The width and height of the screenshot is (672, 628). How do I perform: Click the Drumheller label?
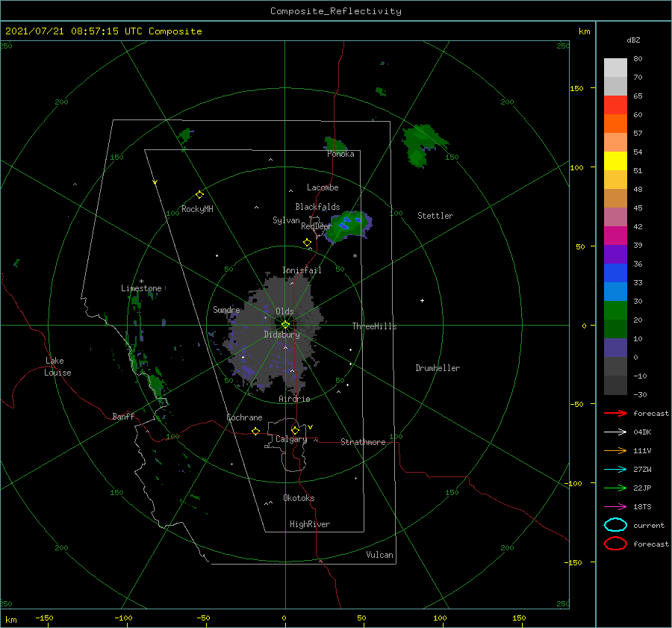[x=438, y=368]
